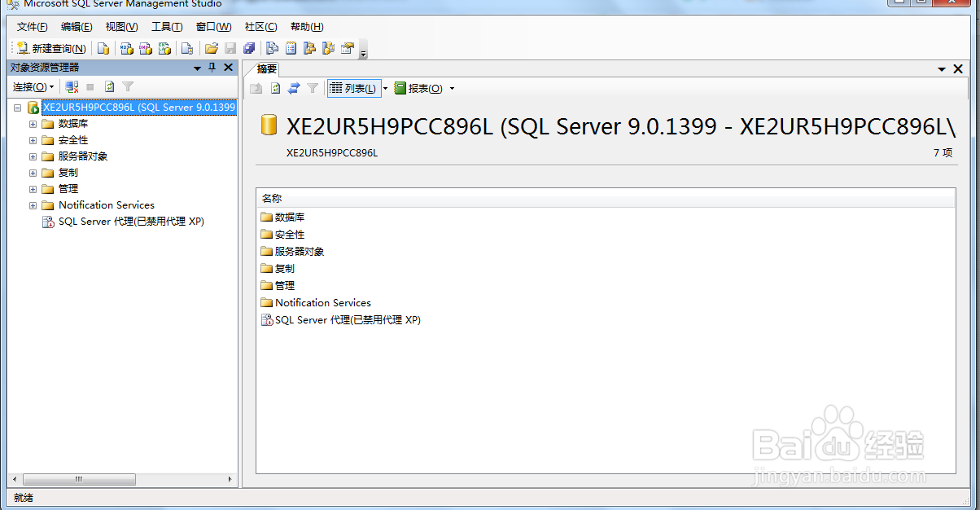Click the New Query (新建查询) button
The width and height of the screenshot is (980, 510).
pyautogui.click(x=52, y=49)
